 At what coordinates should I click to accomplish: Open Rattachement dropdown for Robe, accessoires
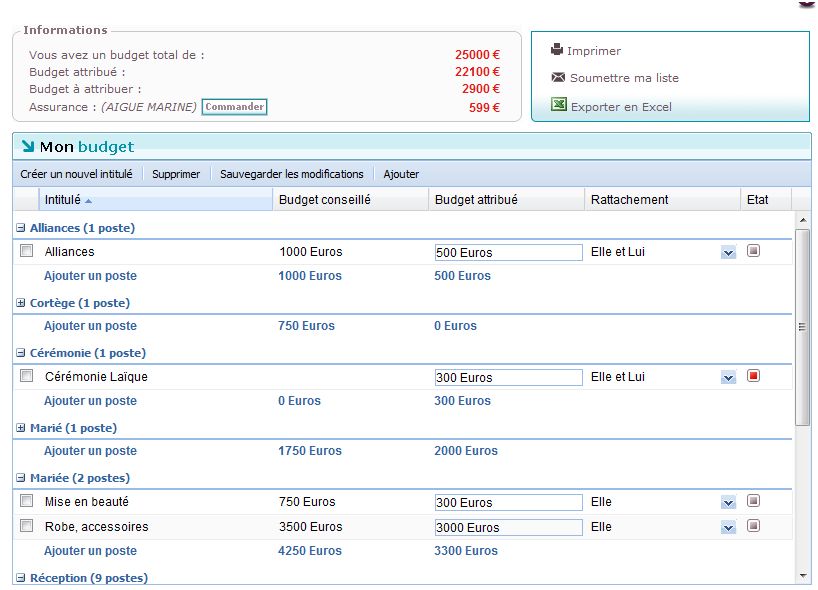[728, 528]
